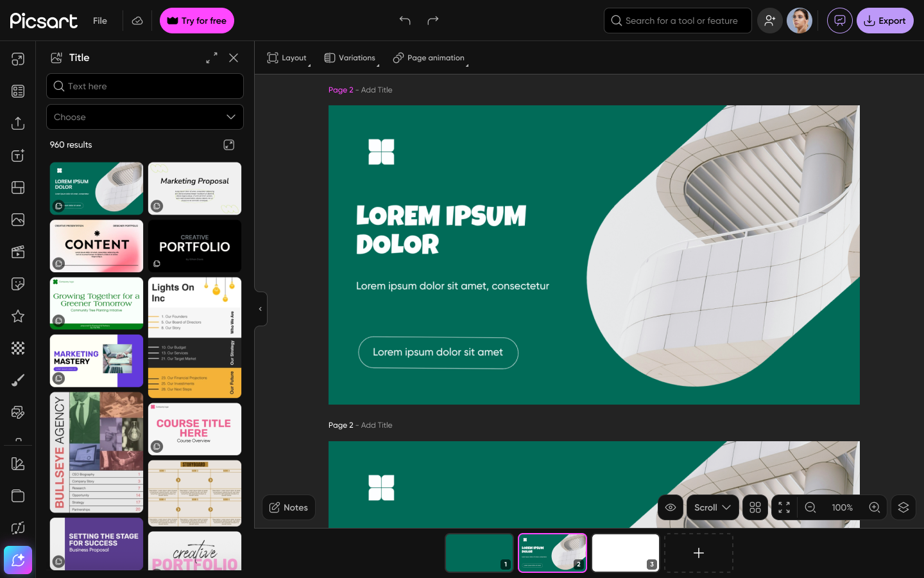Screen dimensions: 924x578
Task: Click the Export button
Action: tap(885, 21)
